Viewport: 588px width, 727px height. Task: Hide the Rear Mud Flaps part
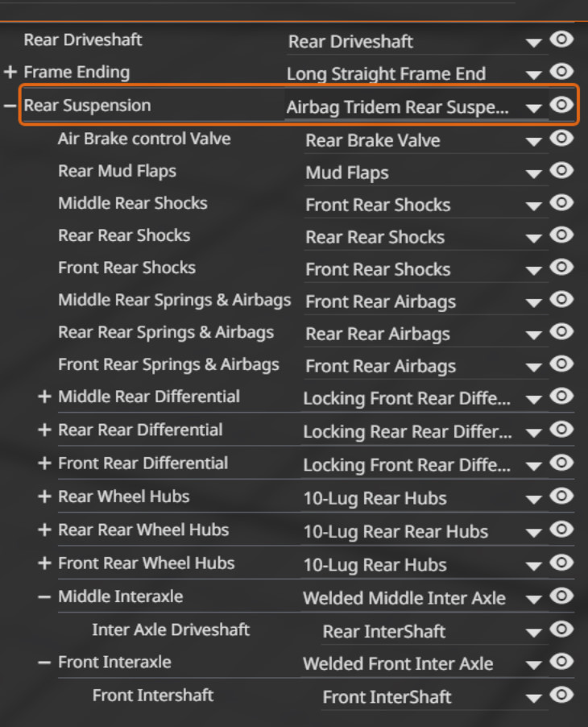coord(561,171)
